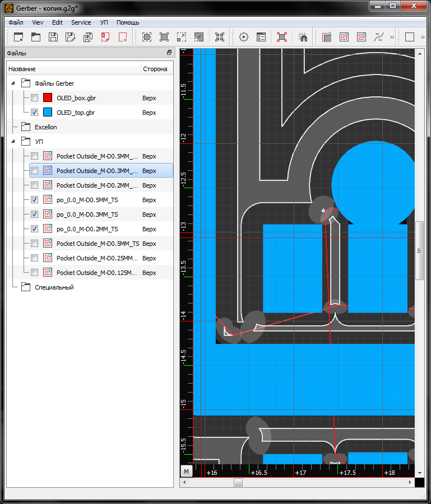Check the Pocket Outside_M-D0.5MM_TS checkbox
The image size is (431, 504).
(34, 244)
